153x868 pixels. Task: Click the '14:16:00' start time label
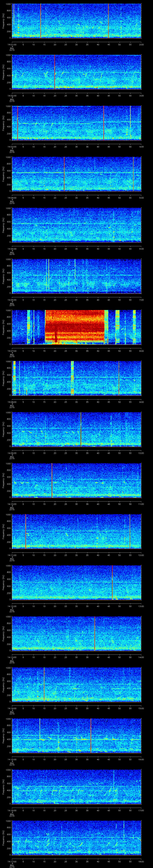[x=12, y=810]
